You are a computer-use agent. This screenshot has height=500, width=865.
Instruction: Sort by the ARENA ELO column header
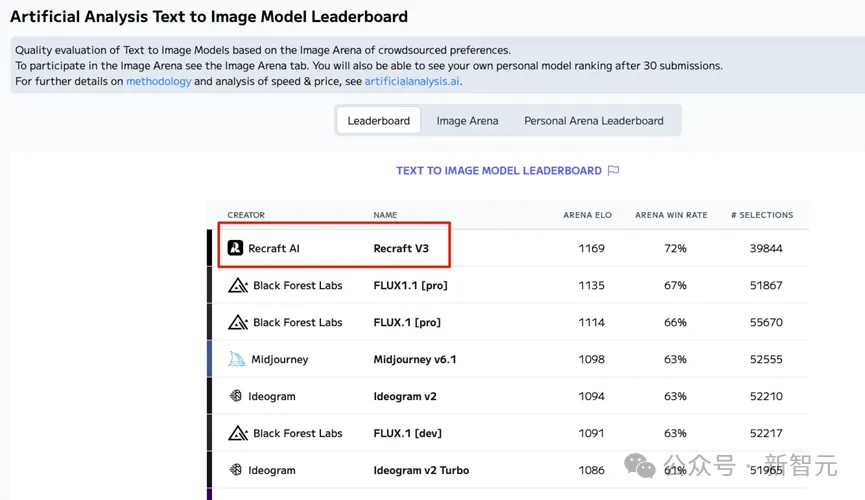click(587, 215)
